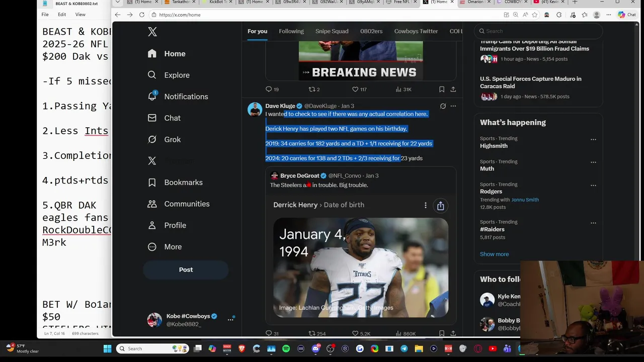
Task: Go to Home in X sidebar
Action: click(167, 54)
